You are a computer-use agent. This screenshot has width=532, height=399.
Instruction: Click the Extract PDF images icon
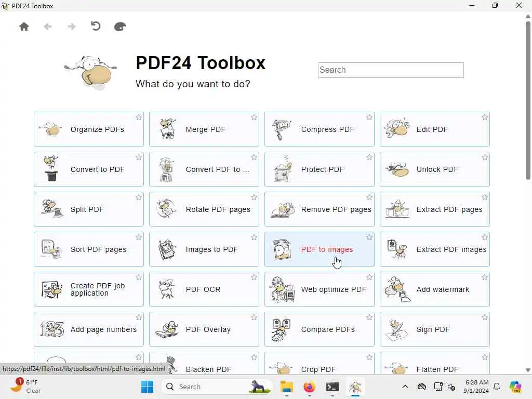coord(397,249)
